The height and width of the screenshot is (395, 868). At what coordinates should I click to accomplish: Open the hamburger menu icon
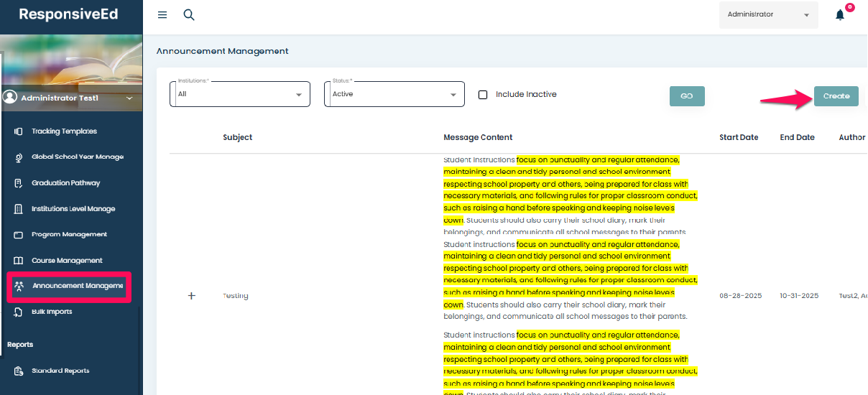coord(162,15)
